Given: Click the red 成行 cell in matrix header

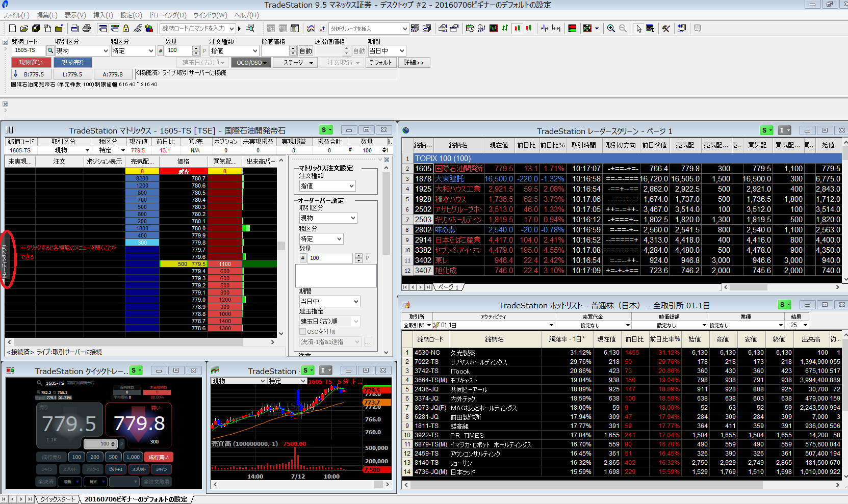Looking at the screenshot, I should [184, 171].
